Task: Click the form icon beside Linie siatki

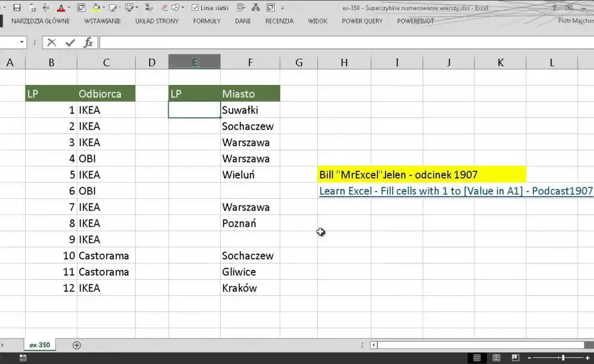Action: point(240,7)
